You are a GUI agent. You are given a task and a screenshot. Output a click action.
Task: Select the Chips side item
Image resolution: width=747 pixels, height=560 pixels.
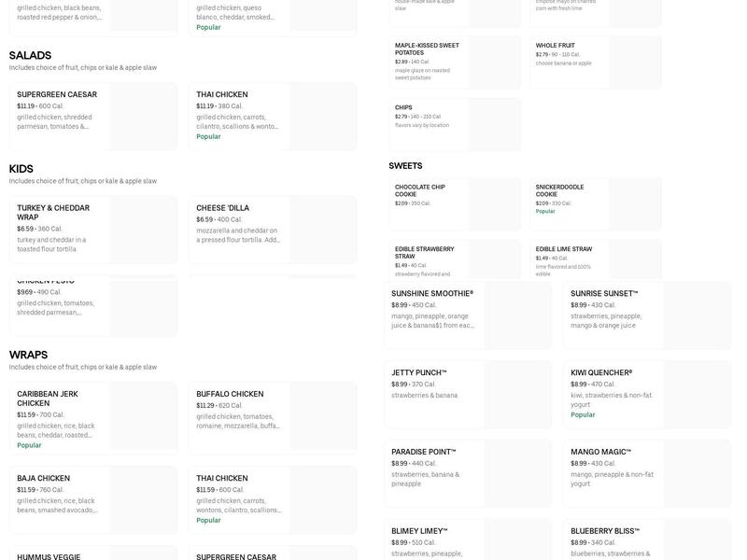455,124
